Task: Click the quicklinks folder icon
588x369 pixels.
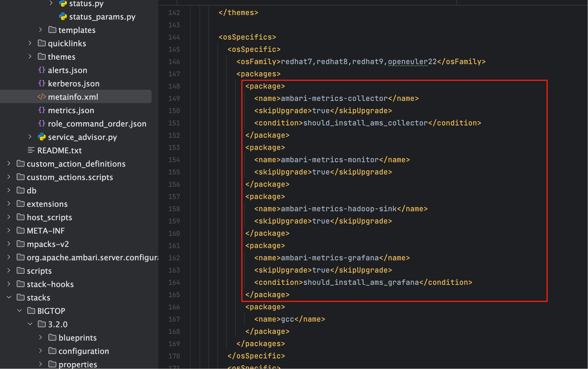Action: [42, 43]
